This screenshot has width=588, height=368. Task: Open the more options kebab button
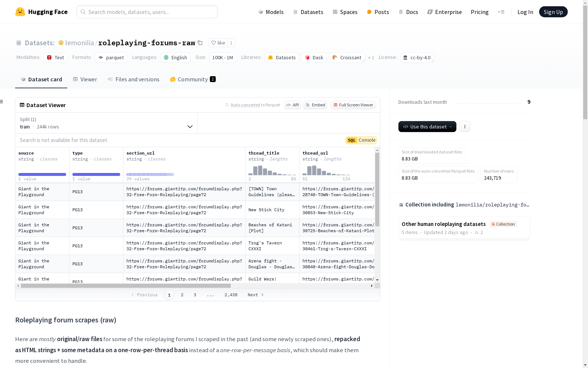[465, 127]
